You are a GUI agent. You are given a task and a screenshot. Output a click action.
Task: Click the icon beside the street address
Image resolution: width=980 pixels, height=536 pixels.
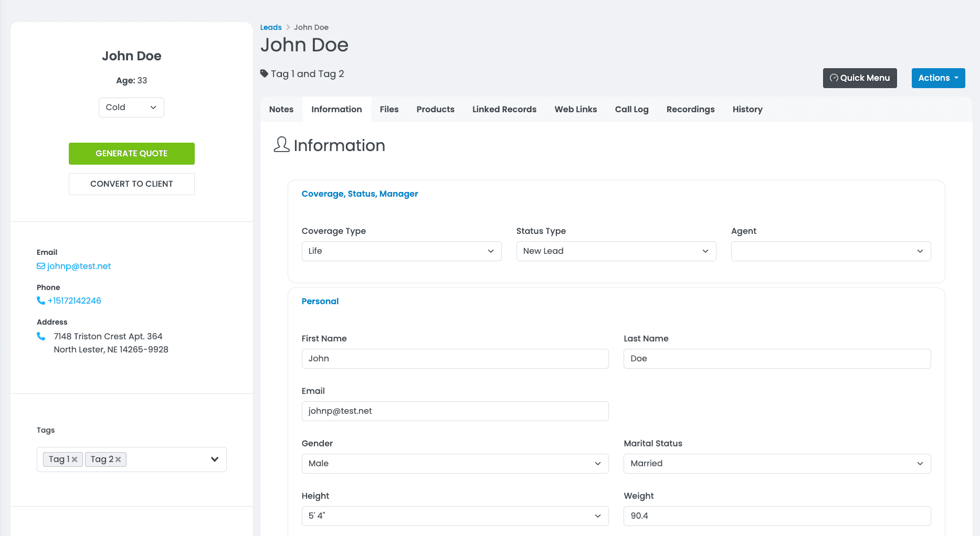41,336
